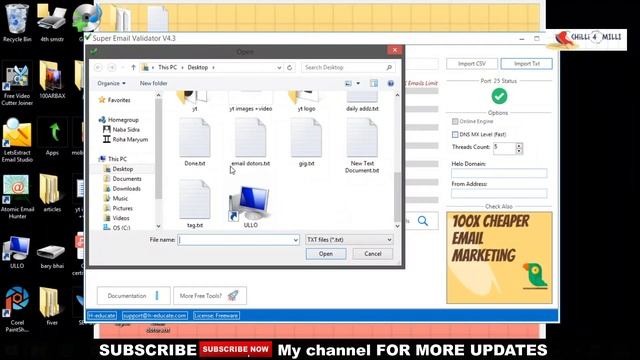
Task: Expand address bar history dropdown
Action: 279,67
